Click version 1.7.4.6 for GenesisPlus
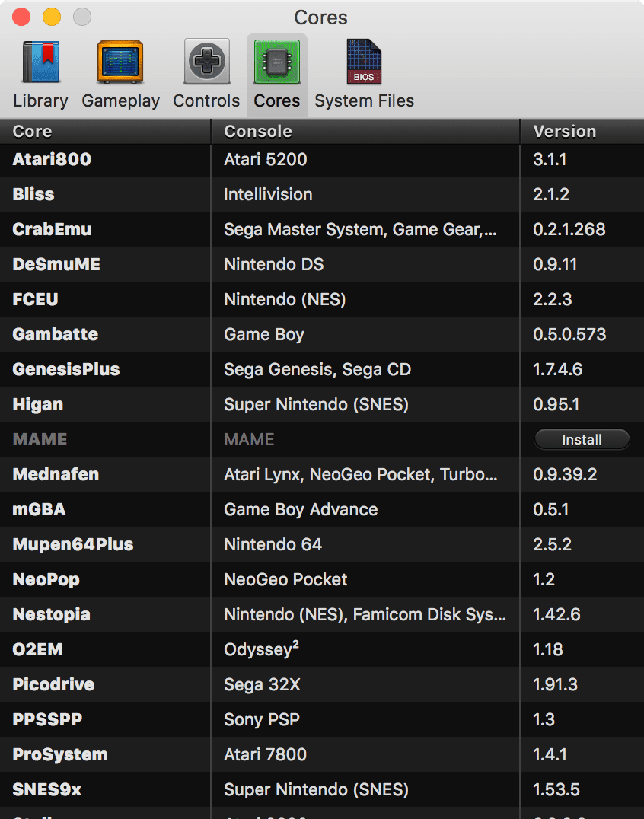 (x=558, y=369)
